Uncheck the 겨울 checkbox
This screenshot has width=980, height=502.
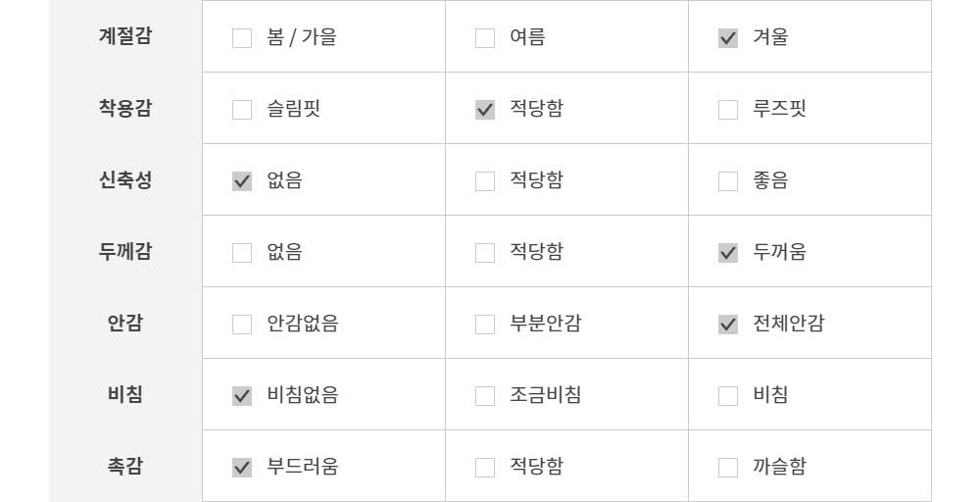pyautogui.click(x=728, y=39)
